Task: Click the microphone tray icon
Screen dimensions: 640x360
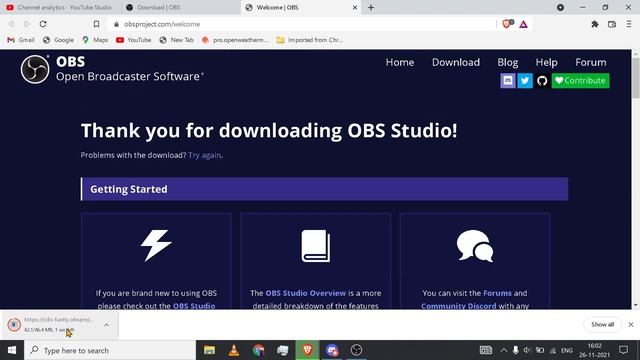Action: (x=516, y=350)
